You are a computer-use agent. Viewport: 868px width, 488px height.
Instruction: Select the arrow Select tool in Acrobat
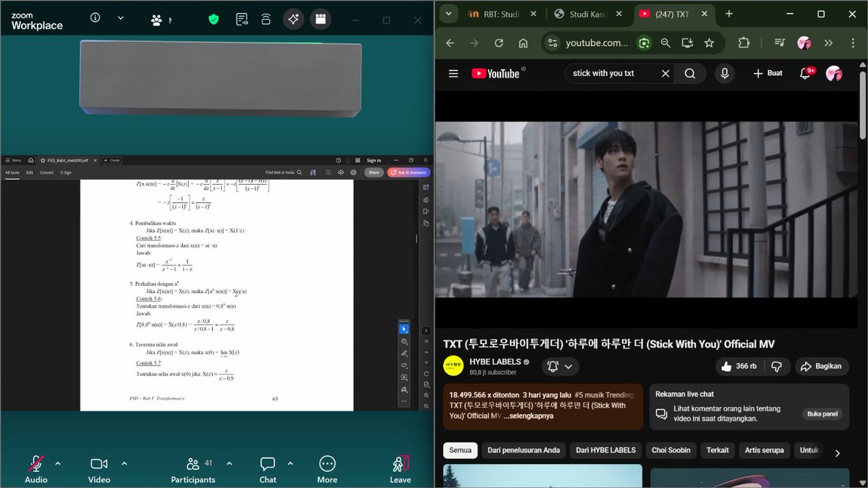[x=404, y=329]
